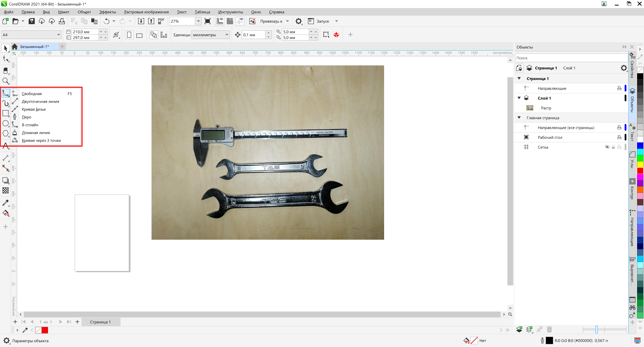Click the Запуск button
Viewport: 644px width, 347px height.
pyautogui.click(x=323, y=21)
